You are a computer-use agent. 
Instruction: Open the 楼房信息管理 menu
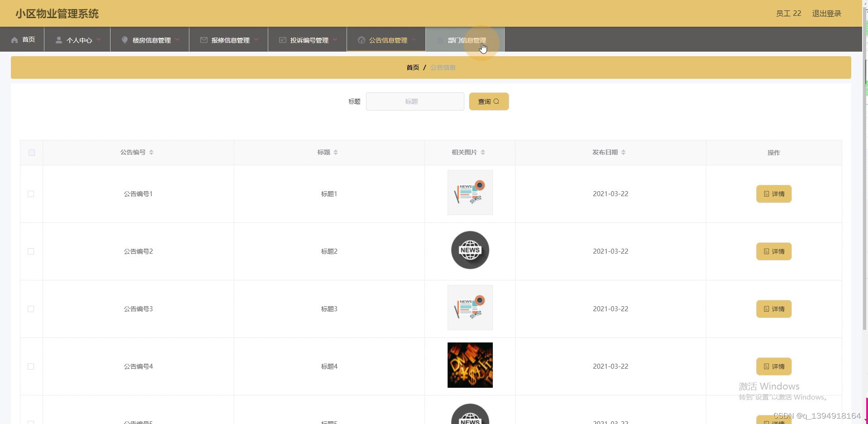click(x=150, y=39)
